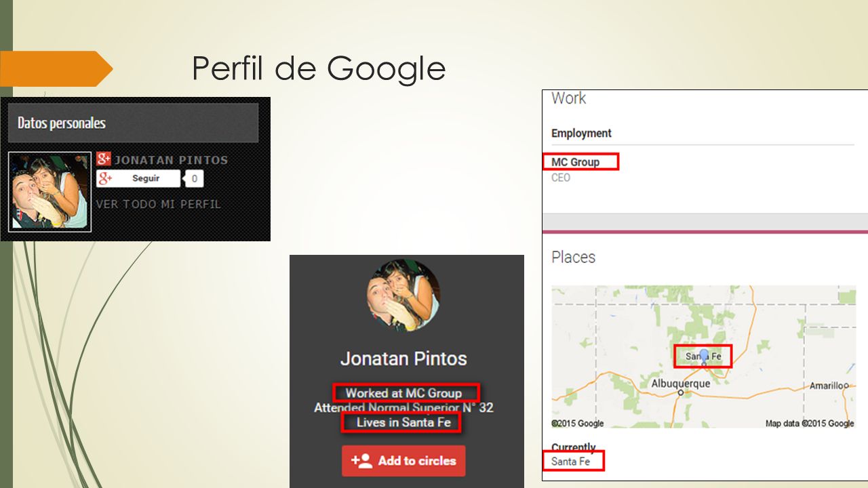The width and height of the screenshot is (868, 488).
Task: Click the Jonatan Pintos name on the dark card
Action: point(403,359)
